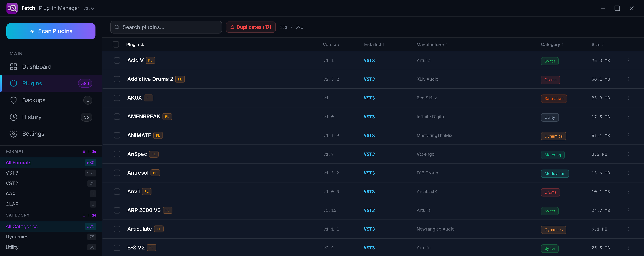Filter by VST2 format
This screenshot has width=644, height=256.
click(51, 184)
